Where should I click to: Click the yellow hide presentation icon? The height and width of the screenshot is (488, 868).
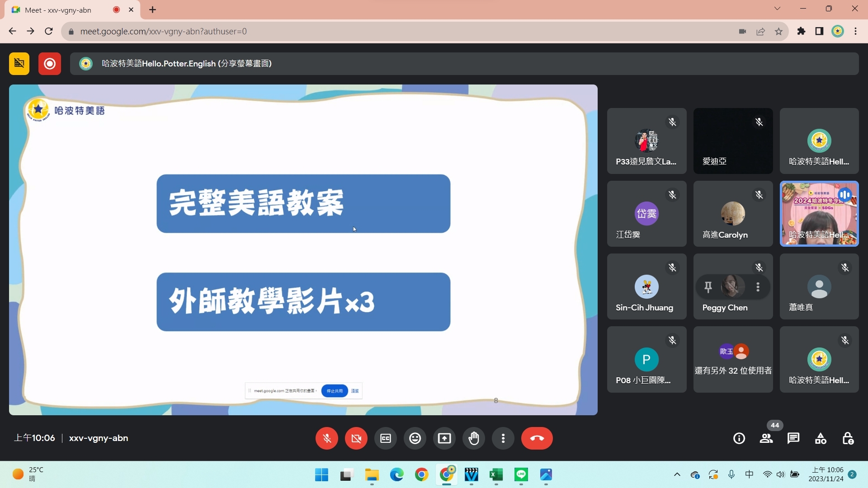[19, 64]
